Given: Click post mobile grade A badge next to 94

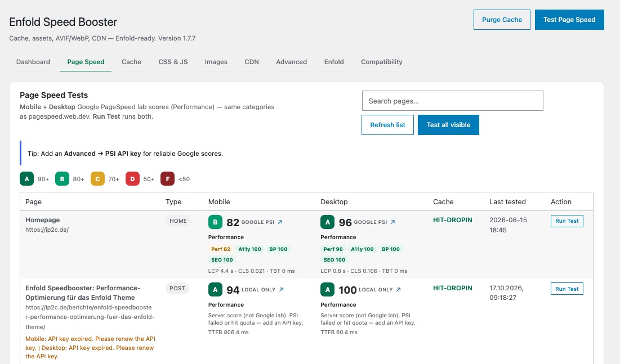Looking at the screenshot, I should point(215,290).
